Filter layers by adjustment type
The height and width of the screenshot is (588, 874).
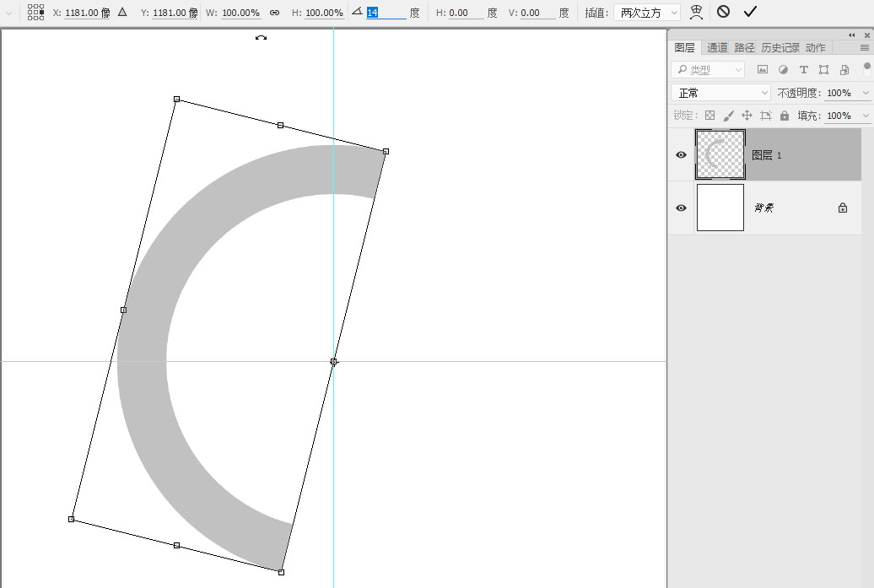783,70
